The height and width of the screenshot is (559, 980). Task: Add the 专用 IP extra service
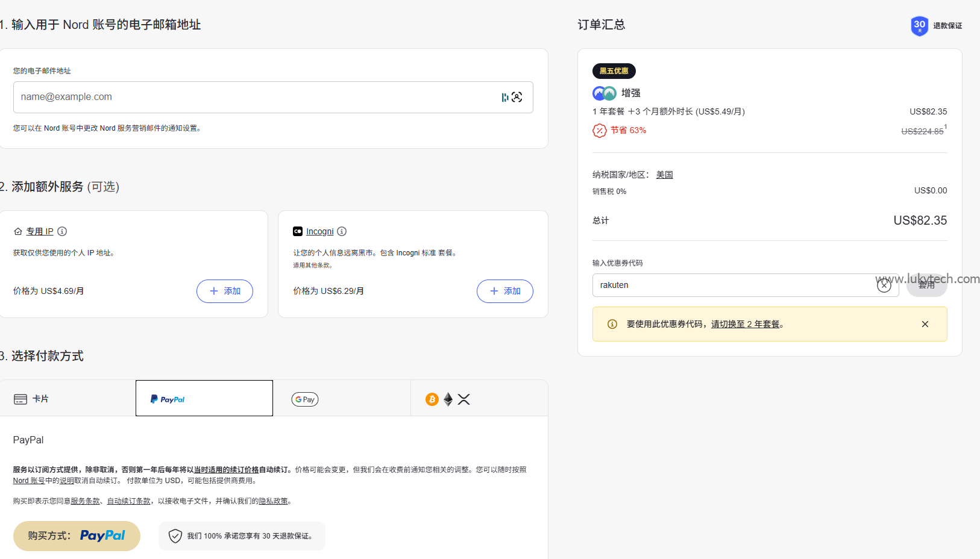pos(224,291)
